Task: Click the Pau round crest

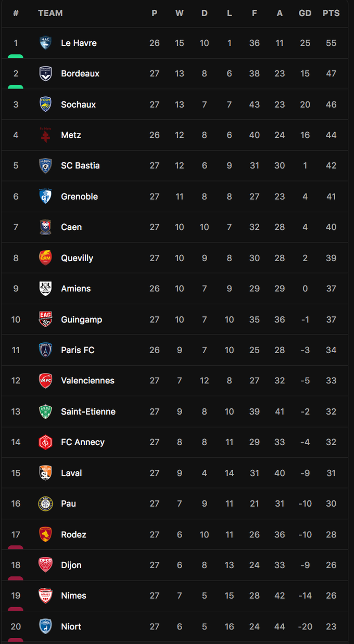Action: point(45,504)
